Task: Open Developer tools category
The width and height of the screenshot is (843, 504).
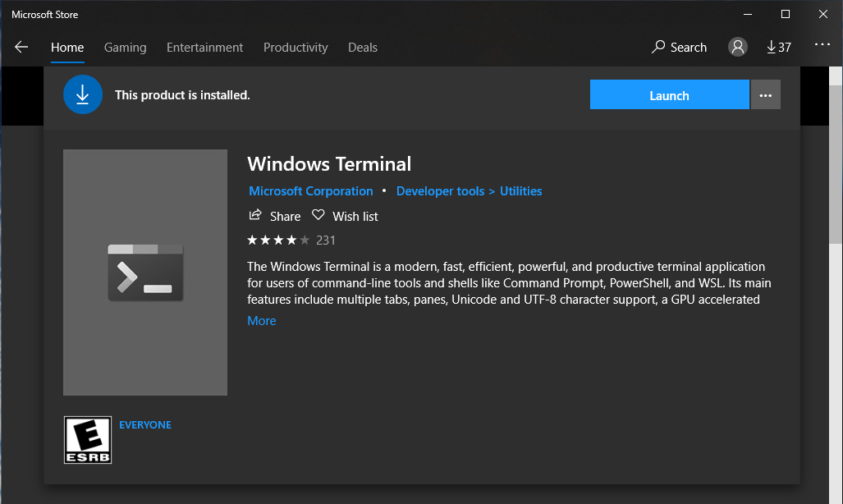Action: [440, 190]
